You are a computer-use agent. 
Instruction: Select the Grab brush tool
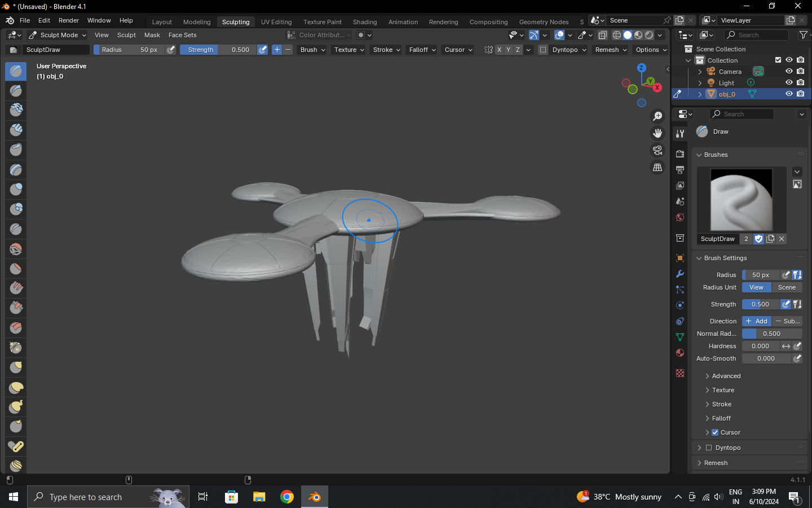(x=16, y=367)
